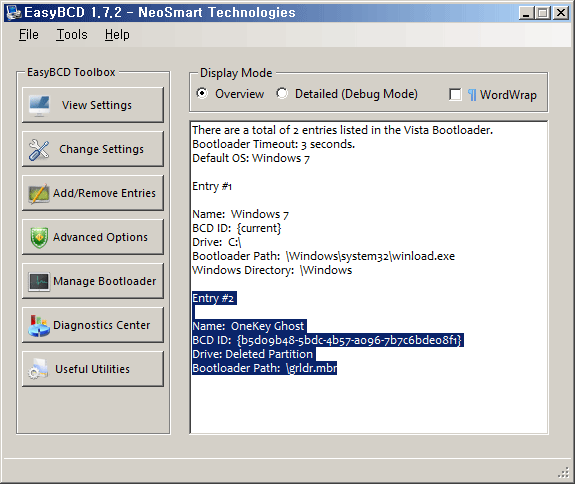Open Diagnostics Center button label
Viewport: 575px width, 484px height.
(x=102, y=325)
